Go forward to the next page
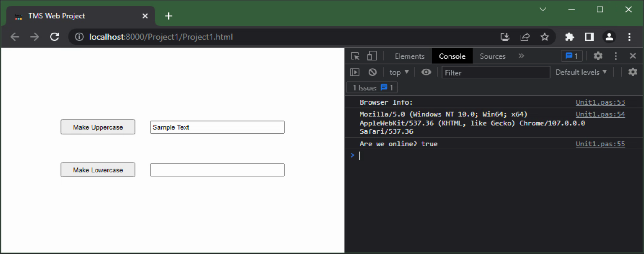Viewport: 644px width, 254px height. coord(35,37)
